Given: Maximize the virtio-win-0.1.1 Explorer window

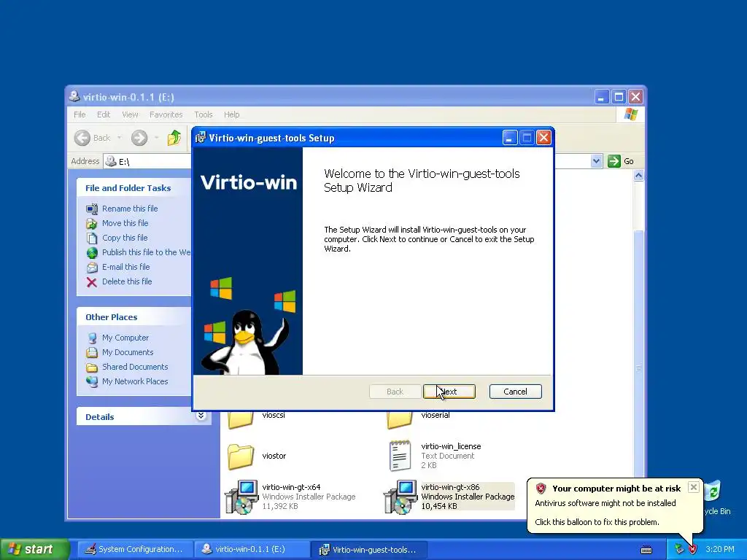Looking at the screenshot, I should click(x=619, y=97).
